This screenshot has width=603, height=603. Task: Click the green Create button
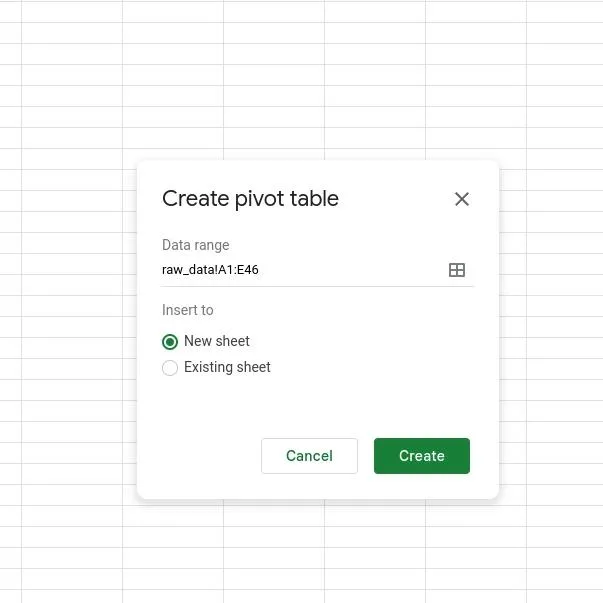tap(421, 456)
